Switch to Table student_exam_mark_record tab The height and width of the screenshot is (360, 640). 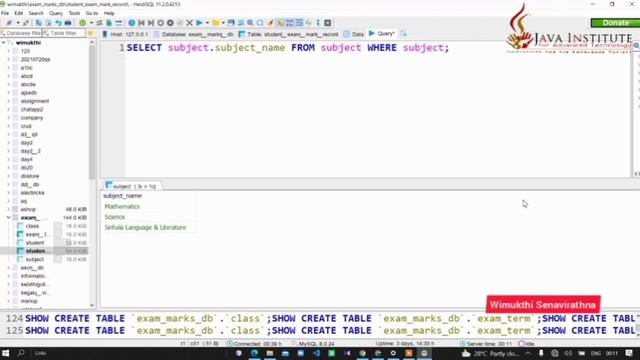pyautogui.click(x=288, y=34)
